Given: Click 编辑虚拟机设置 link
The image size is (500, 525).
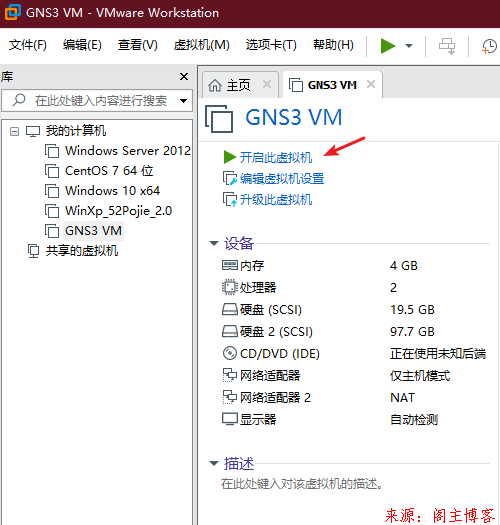Looking at the screenshot, I should click(282, 178).
